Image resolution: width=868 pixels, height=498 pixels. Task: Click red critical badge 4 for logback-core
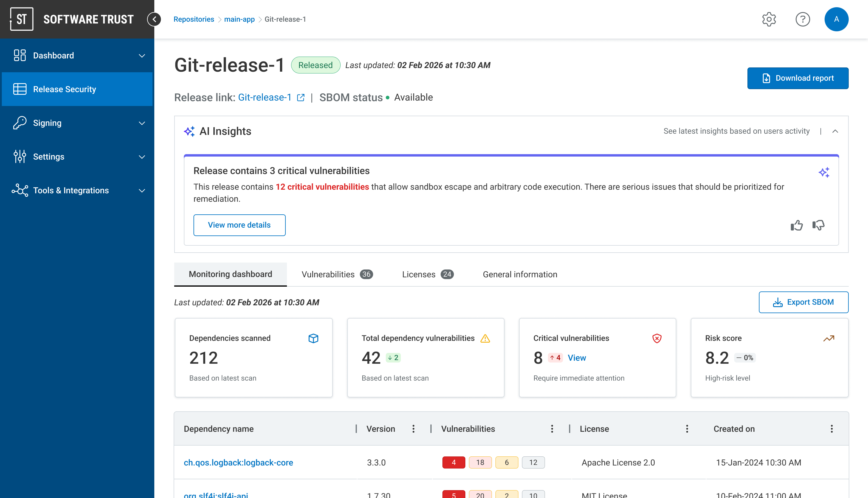pyautogui.click(x=454, y=462)
